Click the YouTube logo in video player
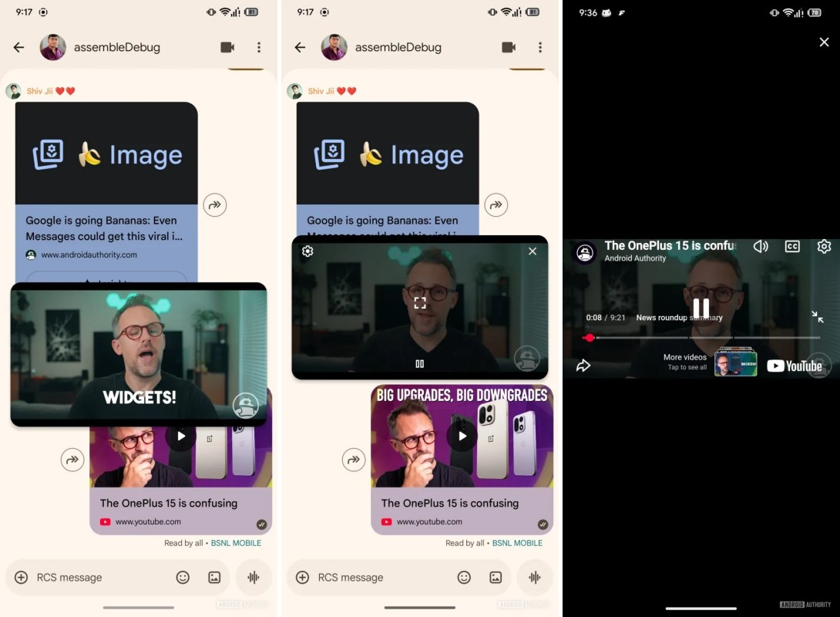Image resolution: width=840 pixels, height=617 pixels. pos(794,366)
